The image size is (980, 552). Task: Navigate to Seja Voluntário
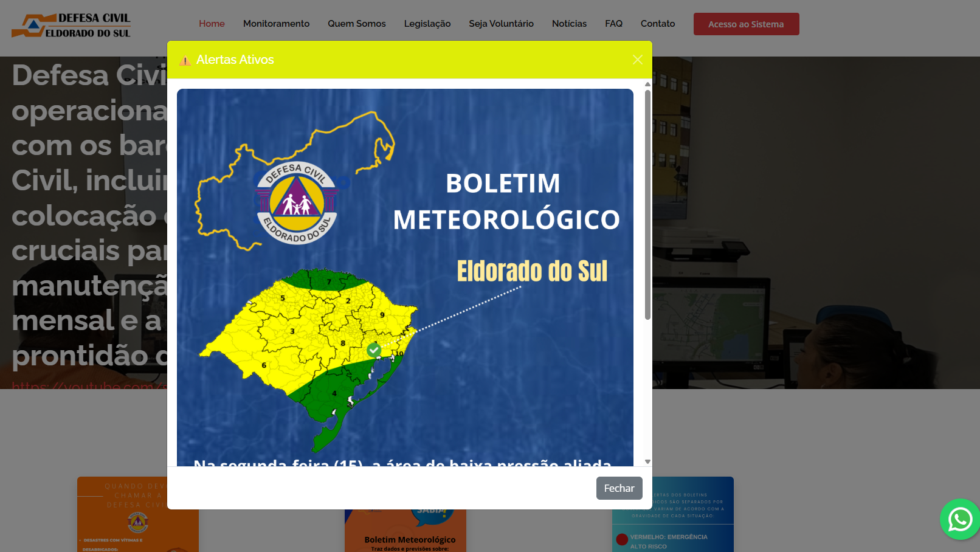pyautogui.click(x=501, y=24)
